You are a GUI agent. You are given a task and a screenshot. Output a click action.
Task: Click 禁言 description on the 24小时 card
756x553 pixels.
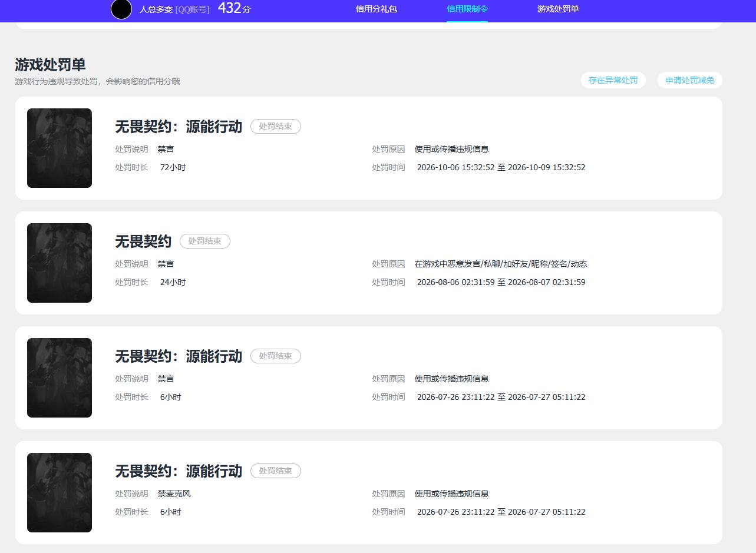point(166,264)
